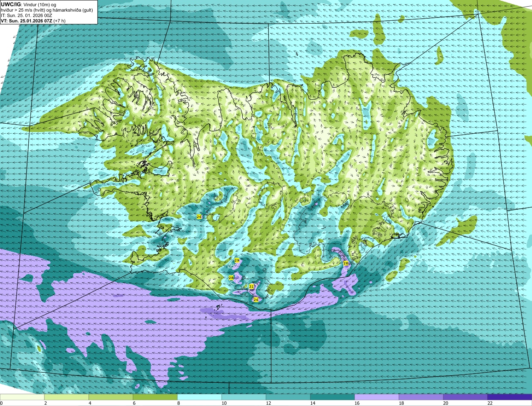Click the scale label '8'
The width and height of the screenshot is (532, 406).
coord(178,403)
